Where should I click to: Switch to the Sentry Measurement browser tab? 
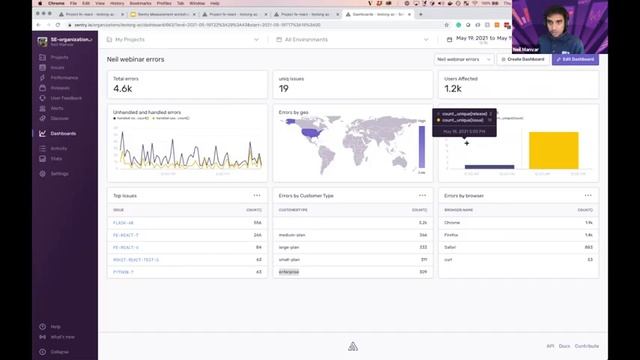click(162, 14)
